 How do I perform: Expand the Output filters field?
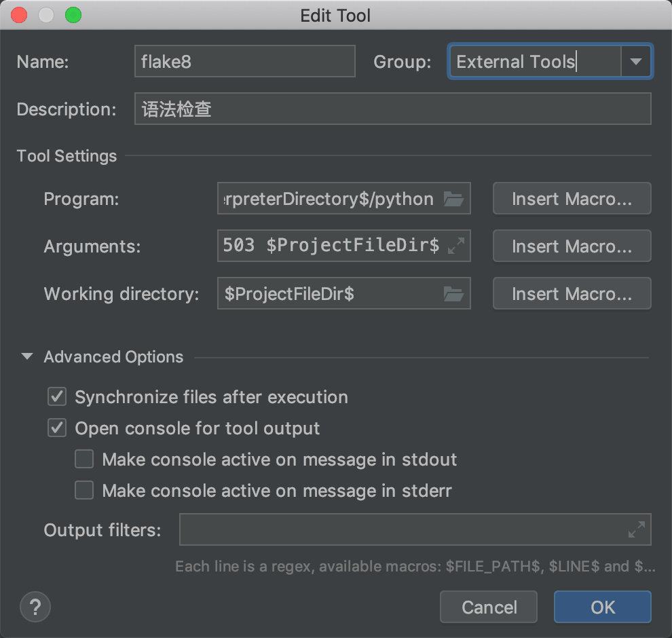pyautogui.click(x=637, y=529)
